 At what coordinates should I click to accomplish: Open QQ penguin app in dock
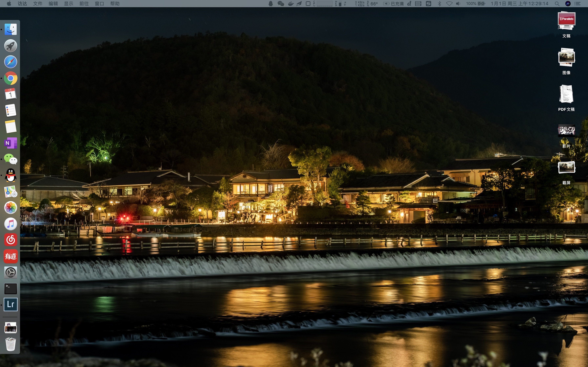pyautogui.click(x=10, y=175)
